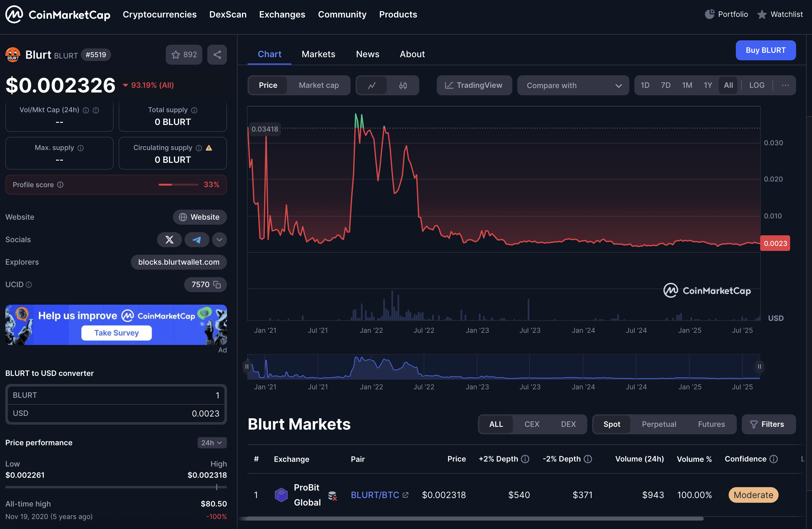Click the Blurt coin logo

[12, 55]
